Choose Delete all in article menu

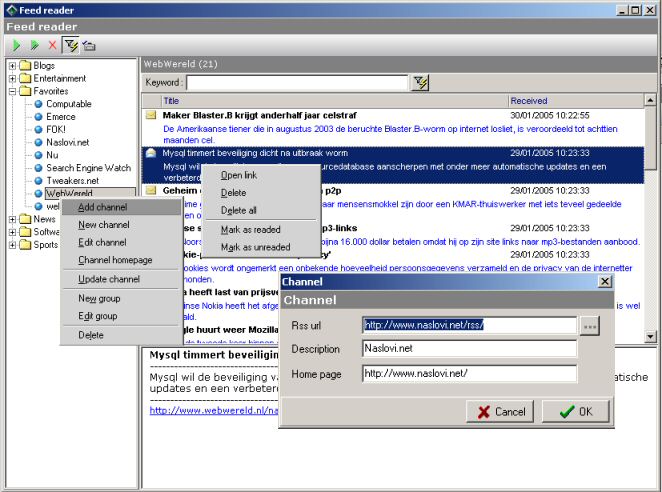click(260, 210)
